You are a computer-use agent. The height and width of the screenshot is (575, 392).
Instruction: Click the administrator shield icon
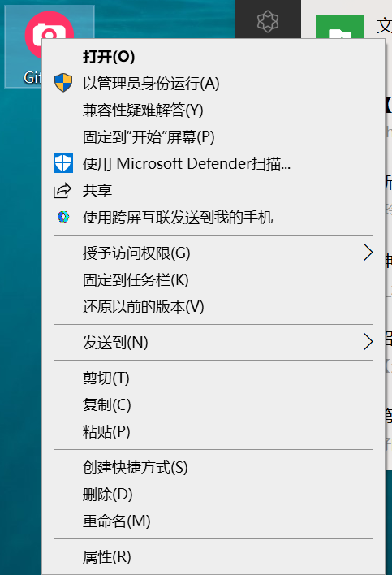[63, 83]
